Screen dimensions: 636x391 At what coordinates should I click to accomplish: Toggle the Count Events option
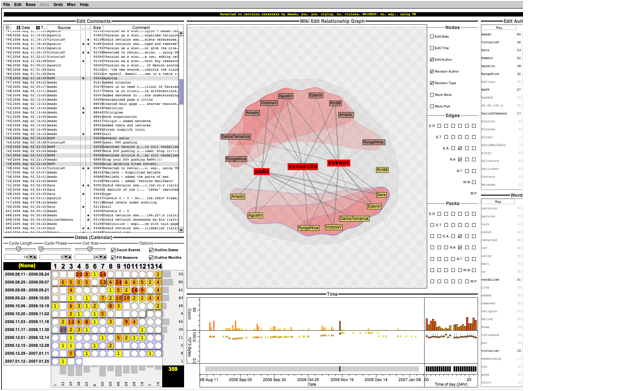click(x=113, y=250)
